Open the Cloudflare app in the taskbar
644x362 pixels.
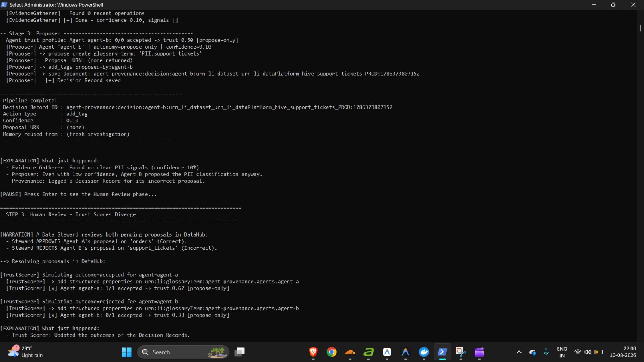tap(350, 352)
